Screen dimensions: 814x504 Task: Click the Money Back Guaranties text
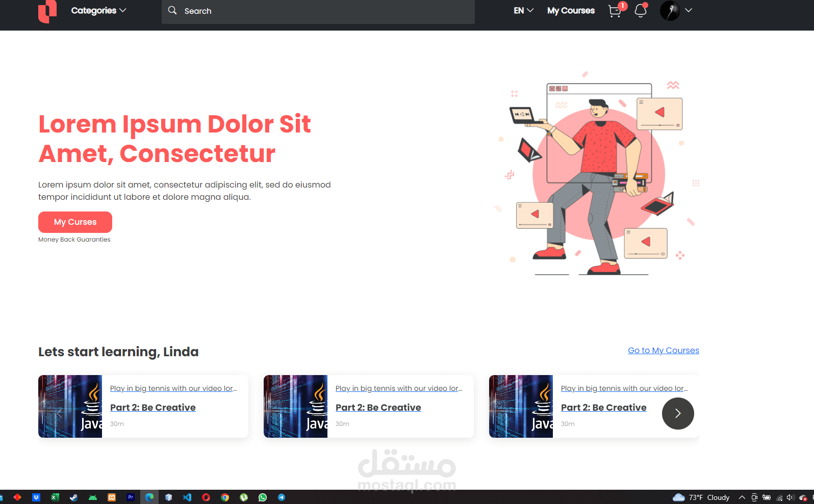pos(74,240)
